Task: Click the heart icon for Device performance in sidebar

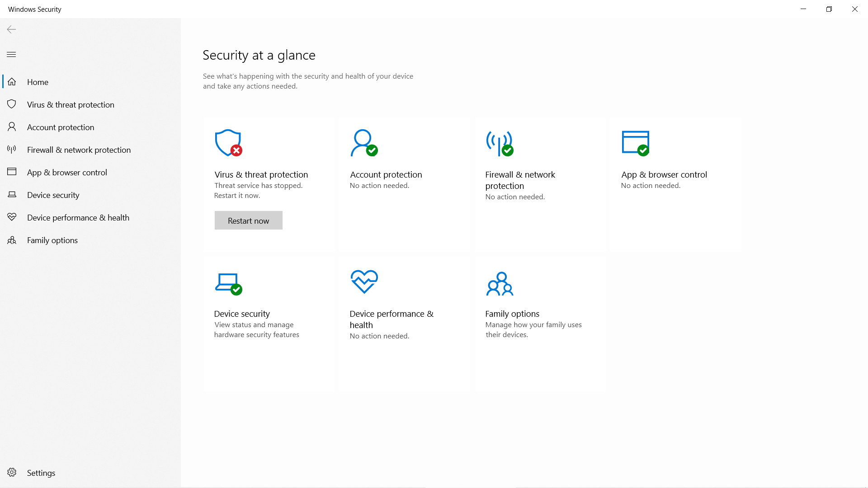Action: point(12,217)
